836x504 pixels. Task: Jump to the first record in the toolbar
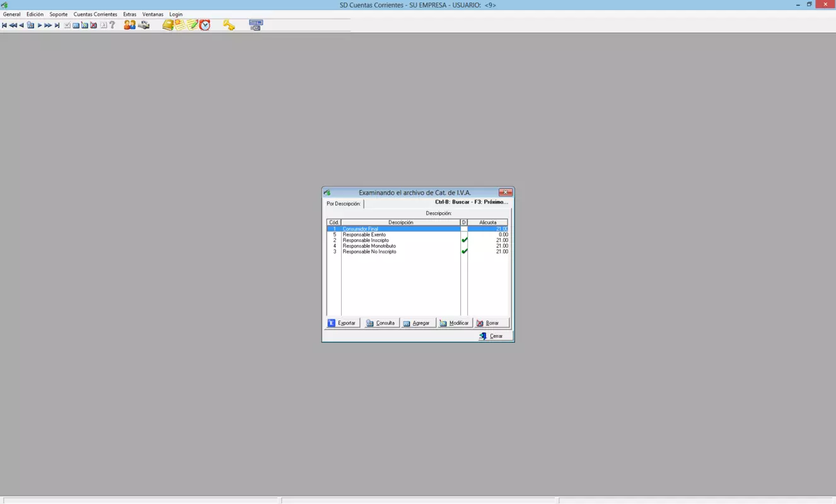(4, 25)
